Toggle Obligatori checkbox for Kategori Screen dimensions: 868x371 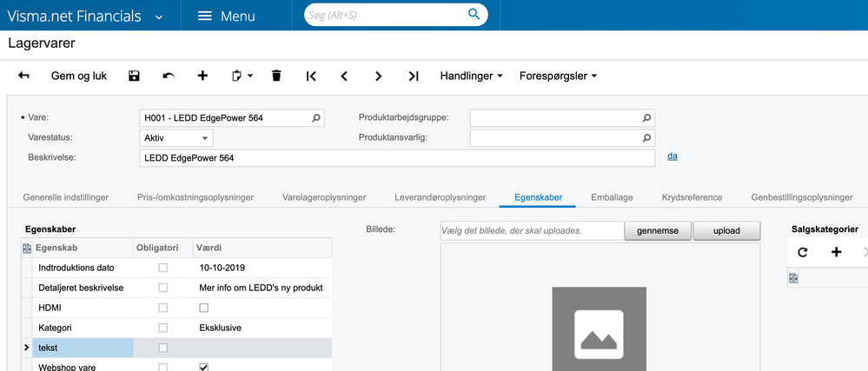click(162, 328)
